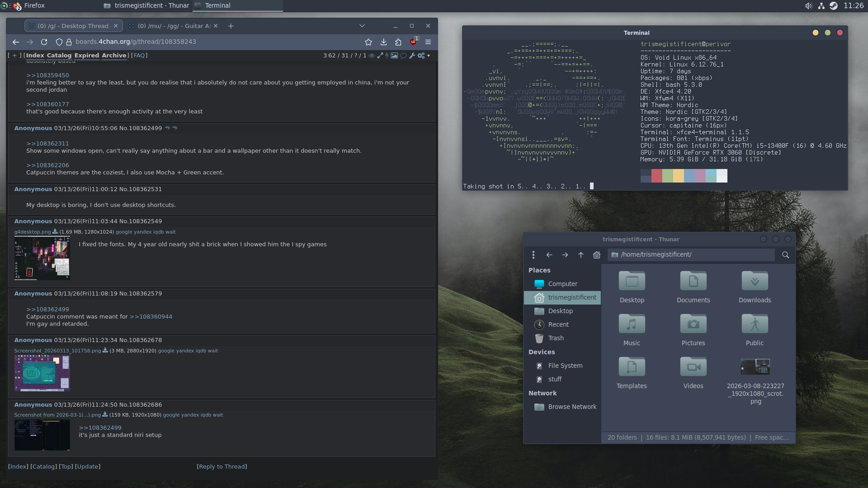
Task: Open the g4desktop.png post thumbnail
Action: tap(42, 258)
